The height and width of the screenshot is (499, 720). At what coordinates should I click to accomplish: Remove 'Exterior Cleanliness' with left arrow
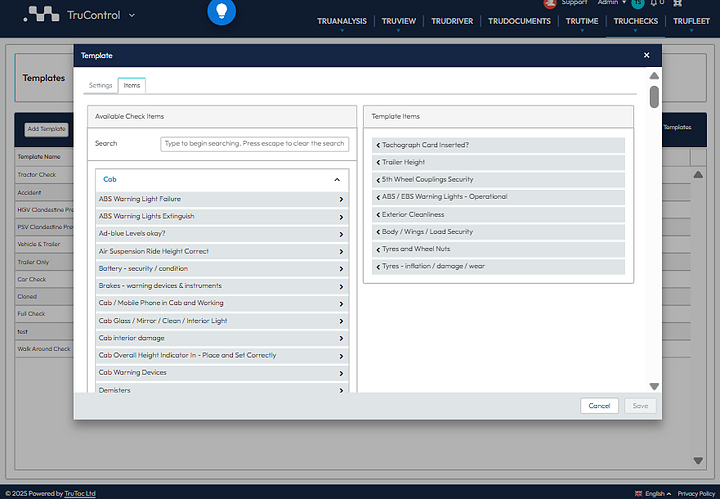(x=378, y=214)
